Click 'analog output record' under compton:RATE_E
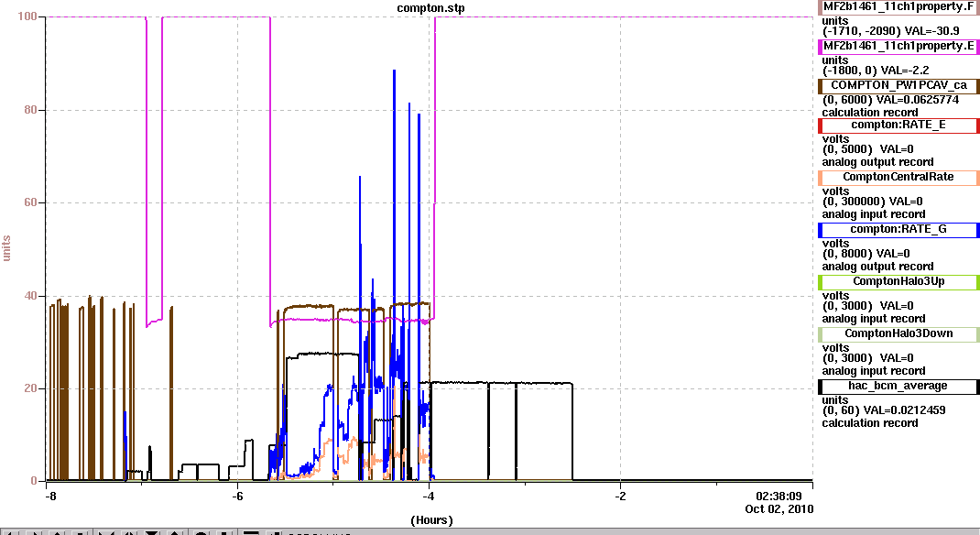This screenshot has width=980, height=535. pyautogui.click(x=877, y=162)
